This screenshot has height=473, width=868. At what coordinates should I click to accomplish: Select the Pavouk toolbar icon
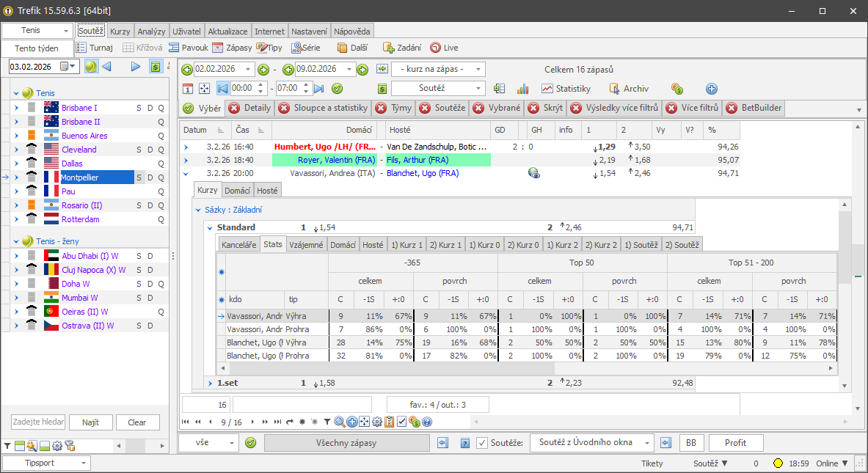[x=189, y=47]
